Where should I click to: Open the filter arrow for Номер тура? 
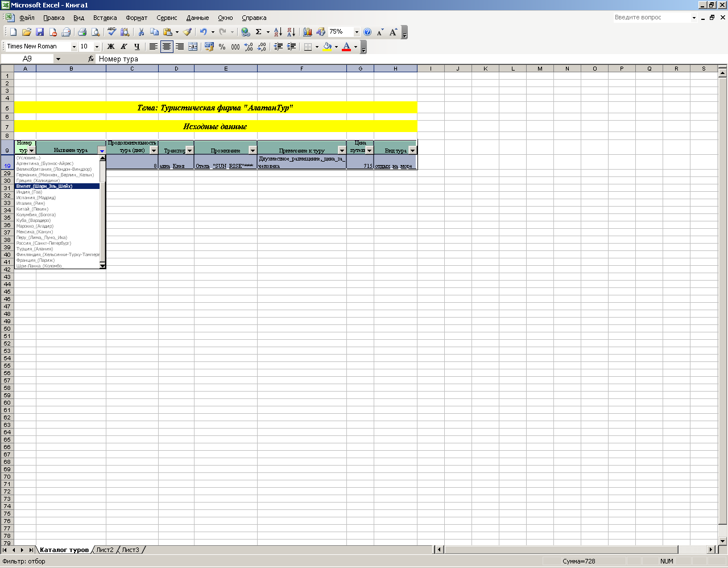(x=31, y=151)
